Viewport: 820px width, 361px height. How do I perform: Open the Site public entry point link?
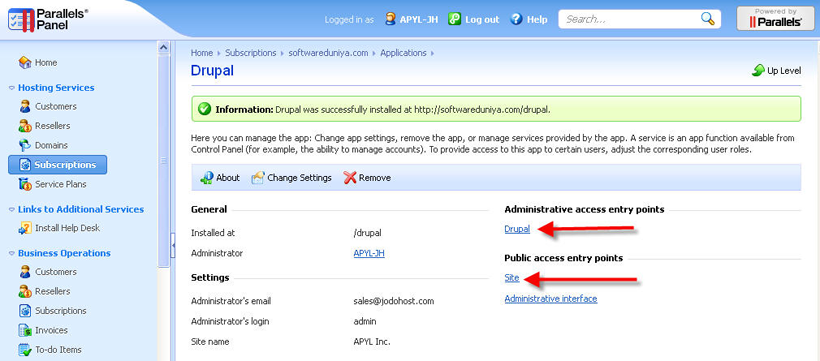click(512, 278)
